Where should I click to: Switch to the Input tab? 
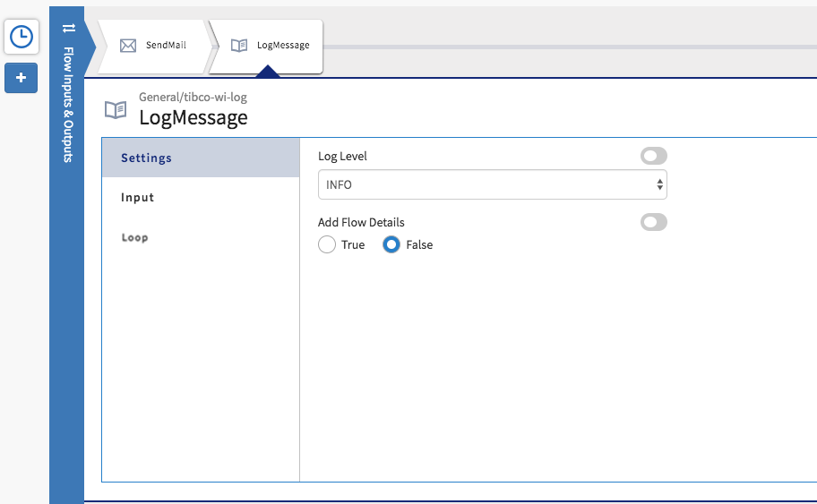[201, 197]
